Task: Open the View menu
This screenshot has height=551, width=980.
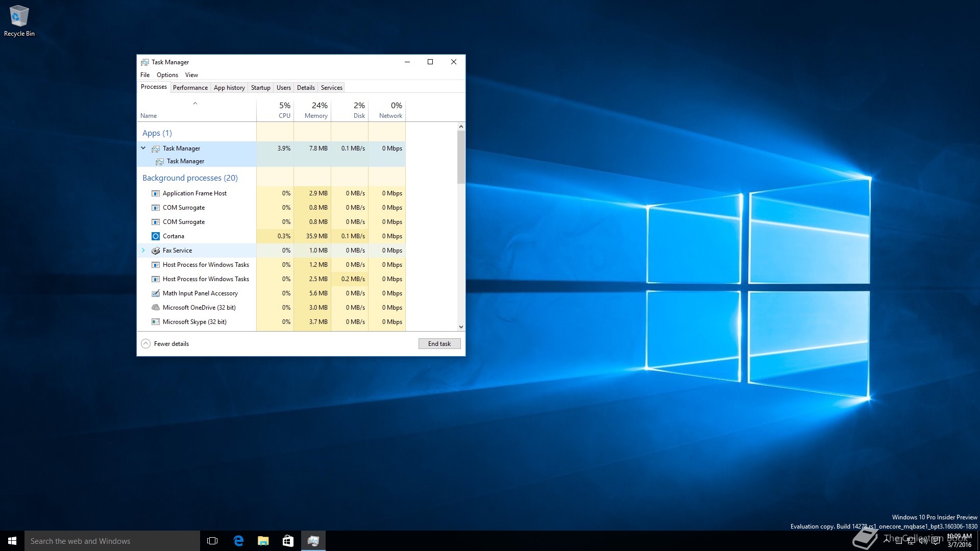Action: click(x=191, y=75)
